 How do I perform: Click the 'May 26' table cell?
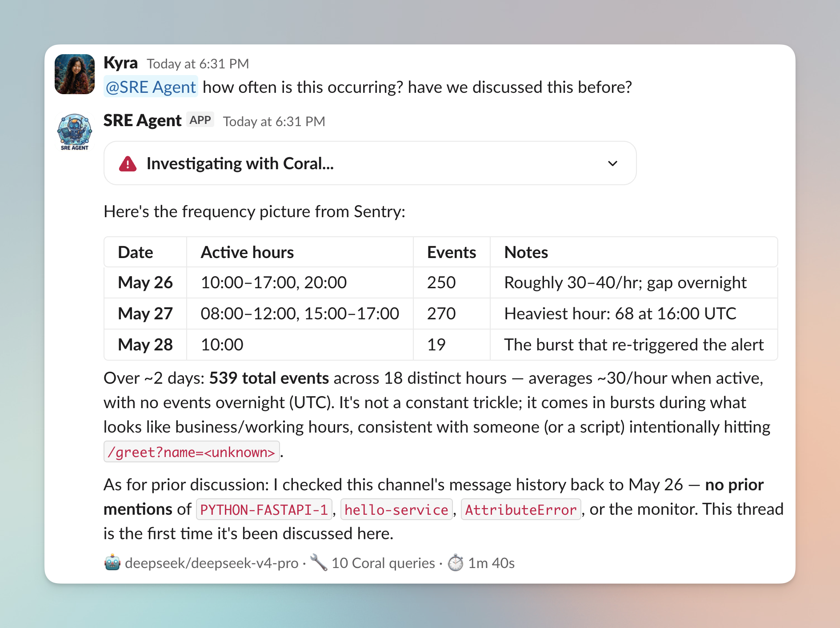pos(145,282)
